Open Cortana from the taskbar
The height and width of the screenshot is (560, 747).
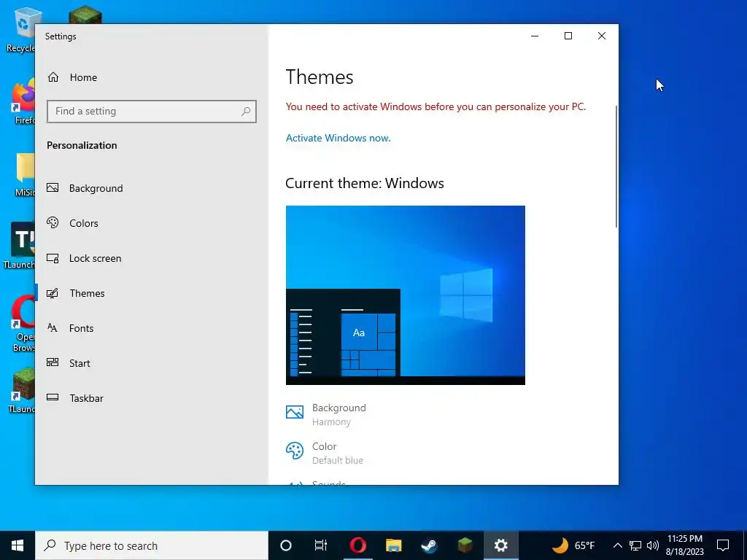(x=286, y=545)
